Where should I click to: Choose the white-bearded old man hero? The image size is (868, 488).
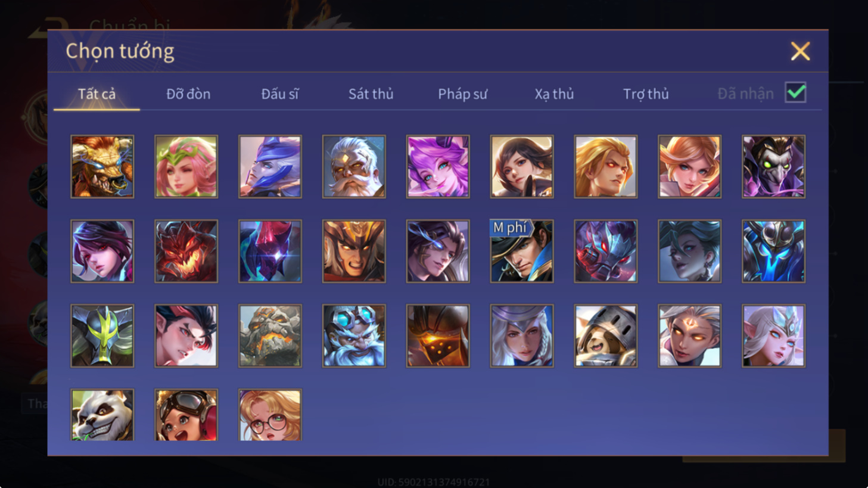(x=354, y=166)
